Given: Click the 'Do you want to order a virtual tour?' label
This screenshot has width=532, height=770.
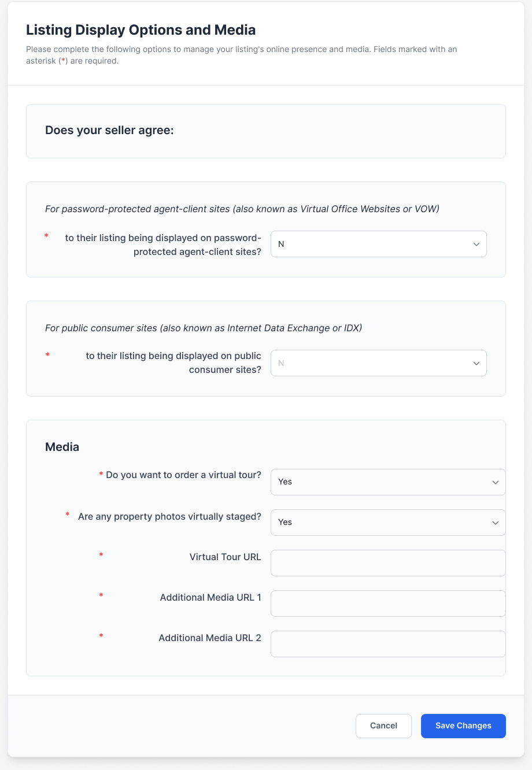Looking at the screenshot, I should tap(183, 475).
